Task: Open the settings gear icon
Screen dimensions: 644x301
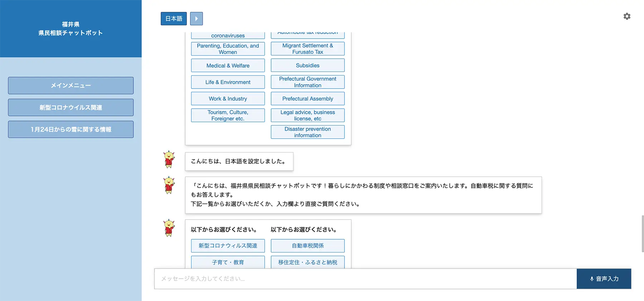Action: tap(627, 16)
